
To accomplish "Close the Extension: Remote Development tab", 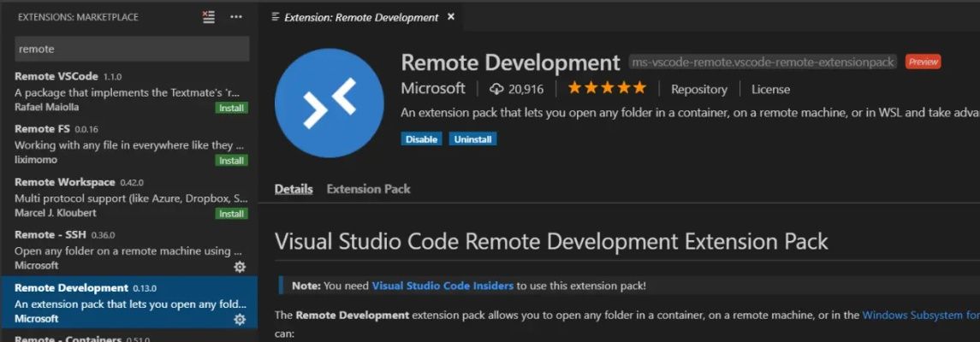I will point(451,17).
